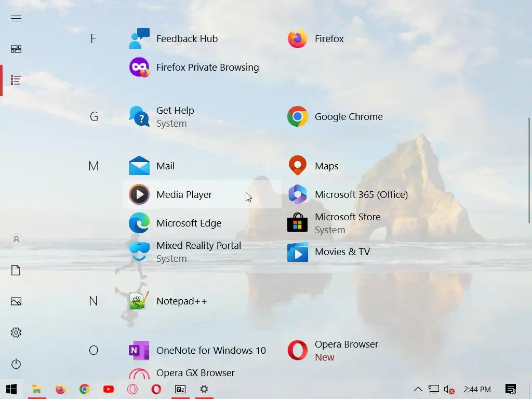Expand the Start hamburger menu
This screenshot has width=532, height=399.
tap(16, 18)
